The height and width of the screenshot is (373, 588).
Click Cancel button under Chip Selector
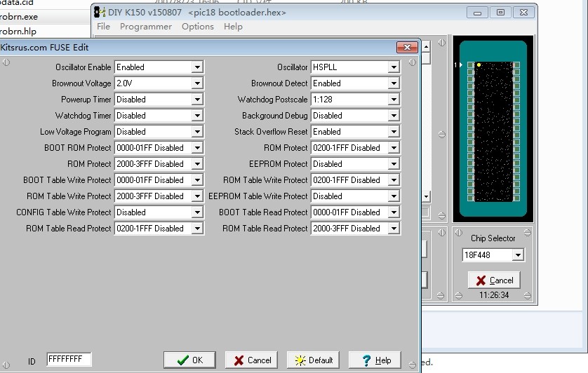click(494, 280)
